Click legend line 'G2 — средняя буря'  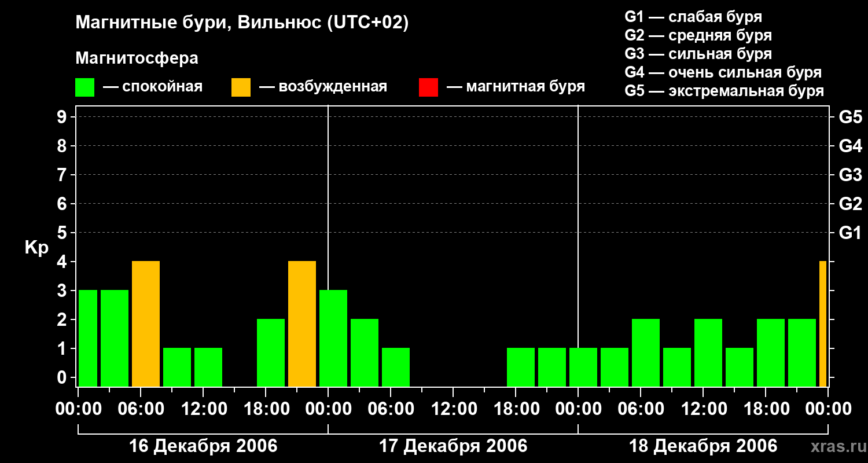point(698,35)
